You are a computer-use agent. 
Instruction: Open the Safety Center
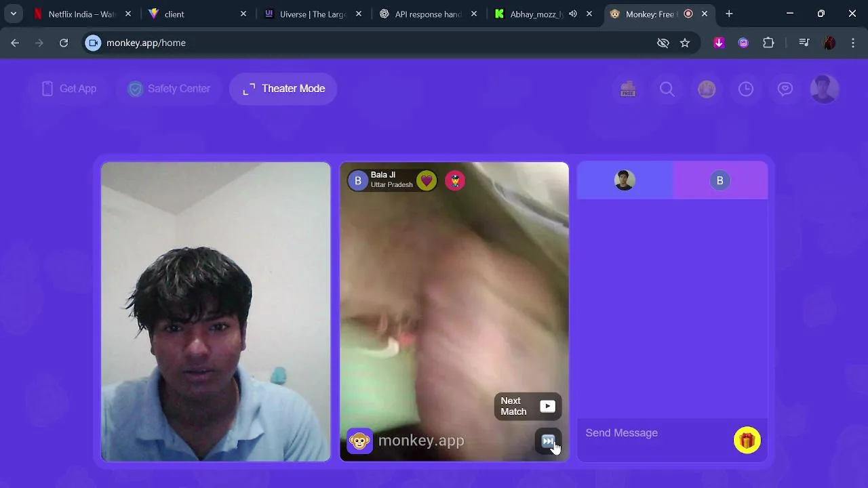point(170,89)
